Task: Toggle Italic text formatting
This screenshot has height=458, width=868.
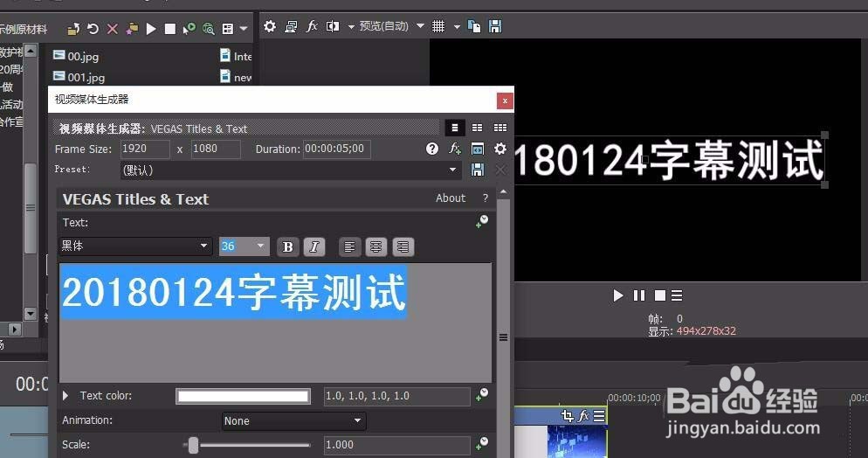Action: click(313, 247)
